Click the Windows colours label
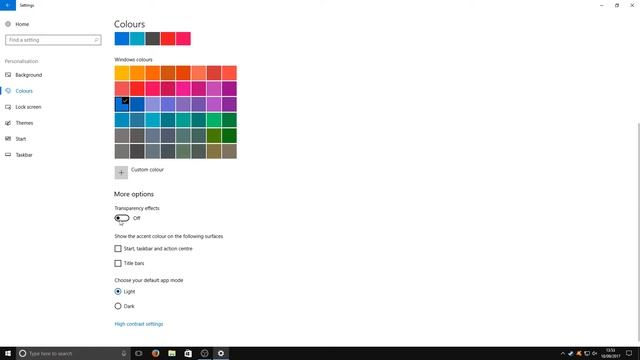The height and width of the screenshot is (360, 640). [133, 60]
